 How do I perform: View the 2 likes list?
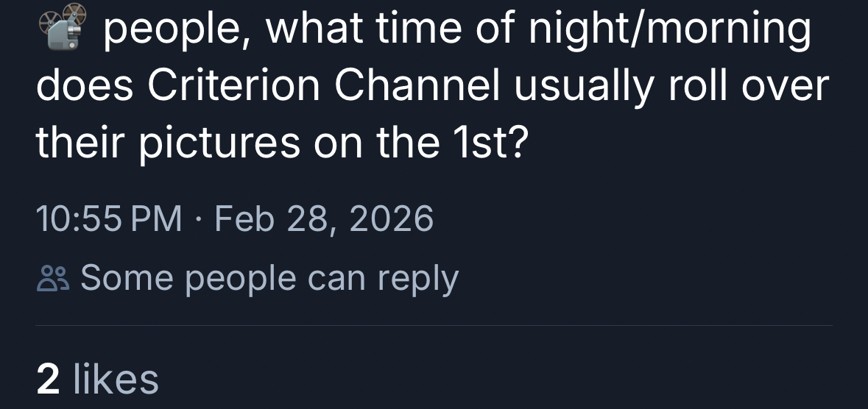tap(97, 380)
